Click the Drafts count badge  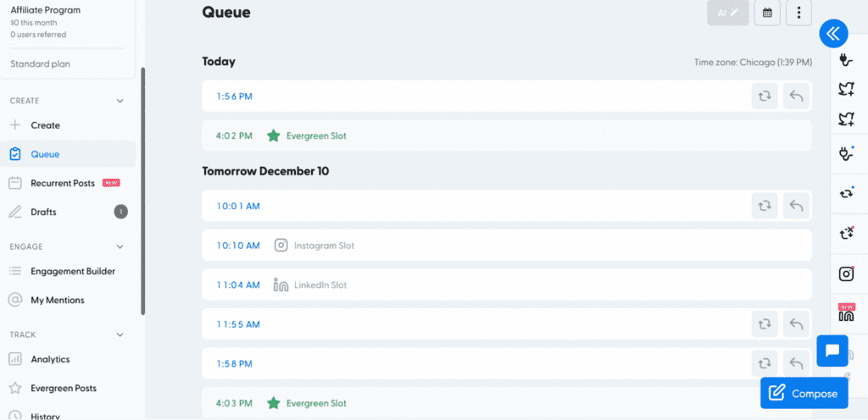[x=120, y=212]
